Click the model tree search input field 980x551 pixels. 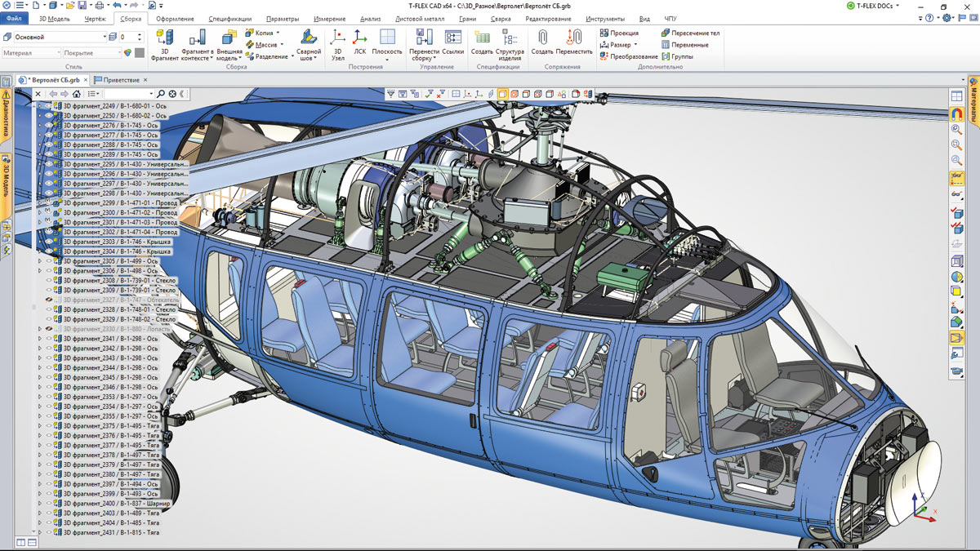(127, 94)
